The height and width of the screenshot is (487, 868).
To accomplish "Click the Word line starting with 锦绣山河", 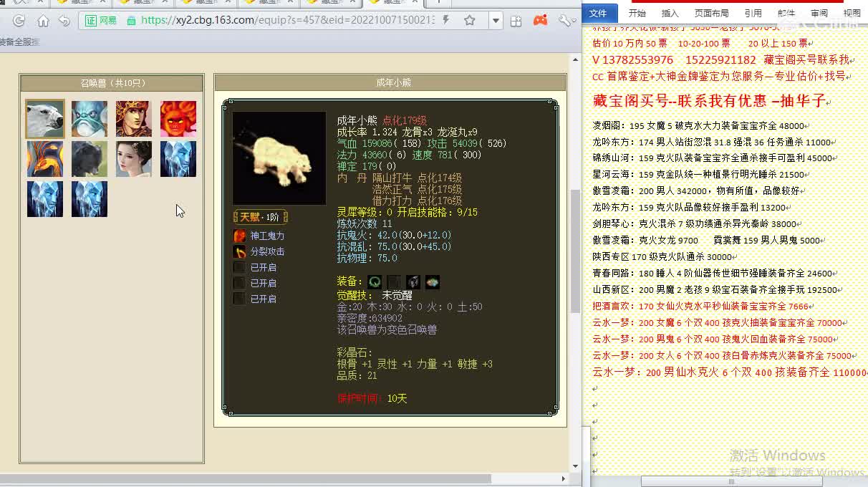I will click(713, 158).
